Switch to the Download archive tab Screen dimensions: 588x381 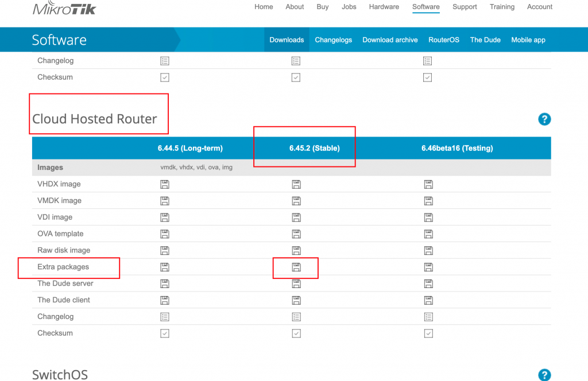point(390,40)
